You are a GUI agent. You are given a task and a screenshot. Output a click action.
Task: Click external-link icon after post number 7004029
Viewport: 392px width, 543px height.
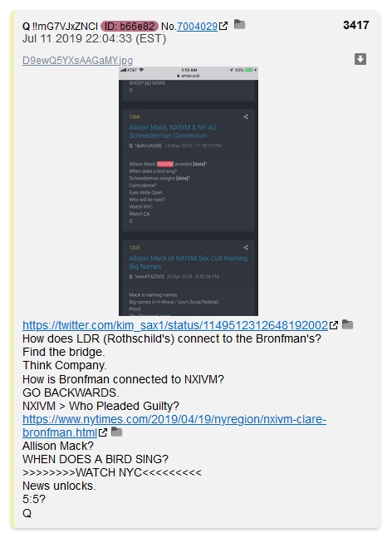(223, 26)
